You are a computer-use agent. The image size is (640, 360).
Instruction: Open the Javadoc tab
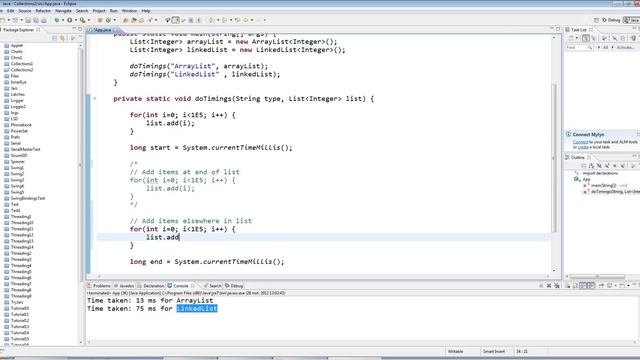(124, 286)
